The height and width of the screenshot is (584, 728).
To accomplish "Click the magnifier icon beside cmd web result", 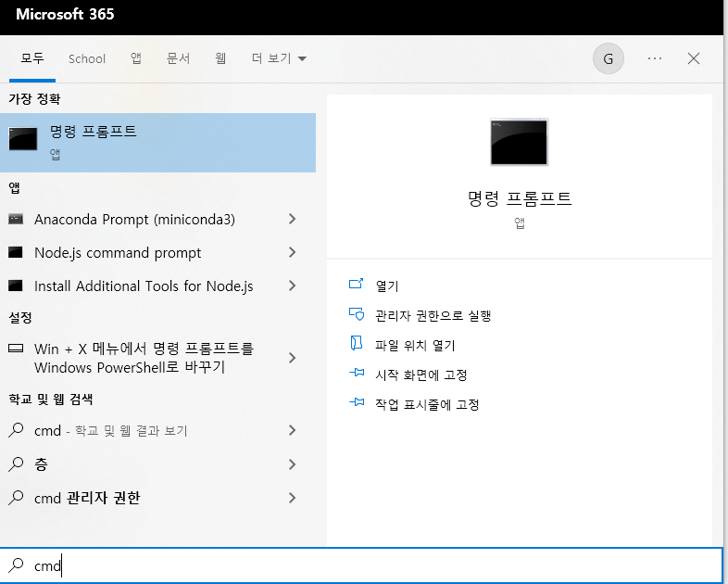I will pos(16,430).
